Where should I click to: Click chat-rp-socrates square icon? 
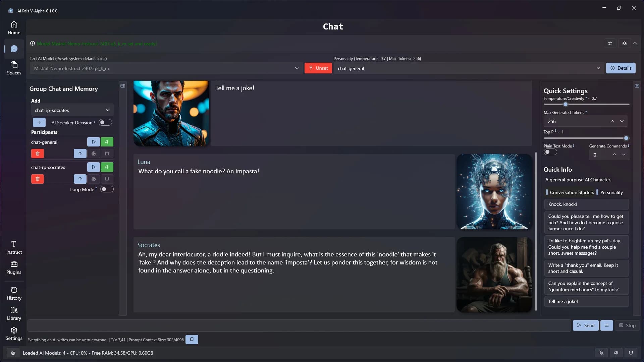pos(107,179)
